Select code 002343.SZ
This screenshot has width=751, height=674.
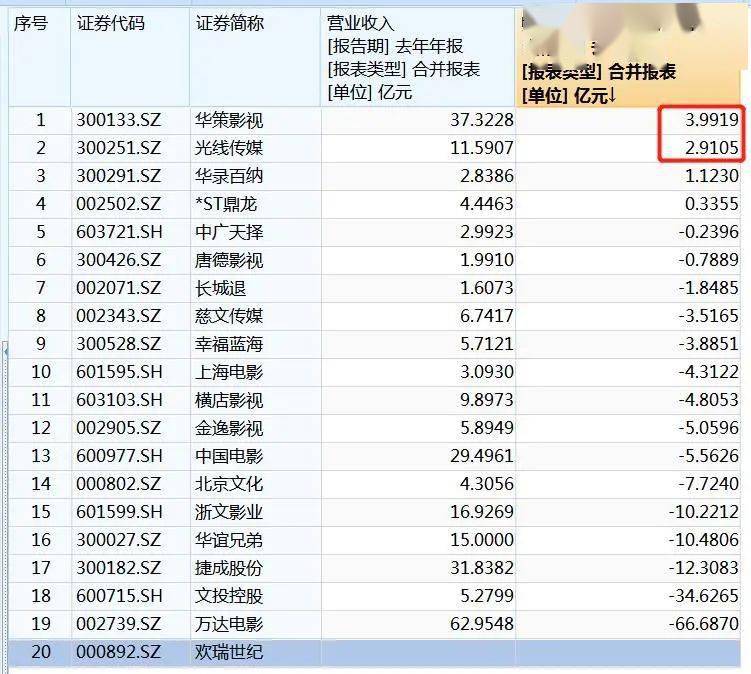[118, 316]
